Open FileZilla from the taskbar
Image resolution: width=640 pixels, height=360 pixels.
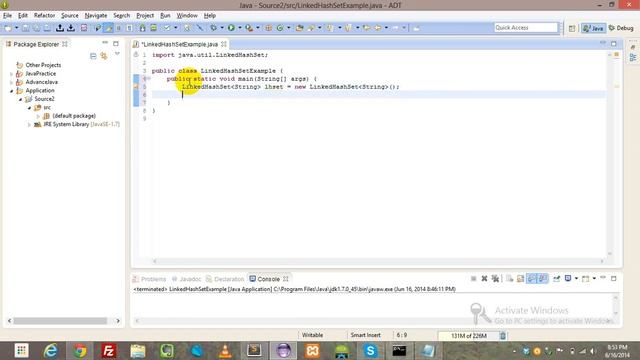(109, 351)
